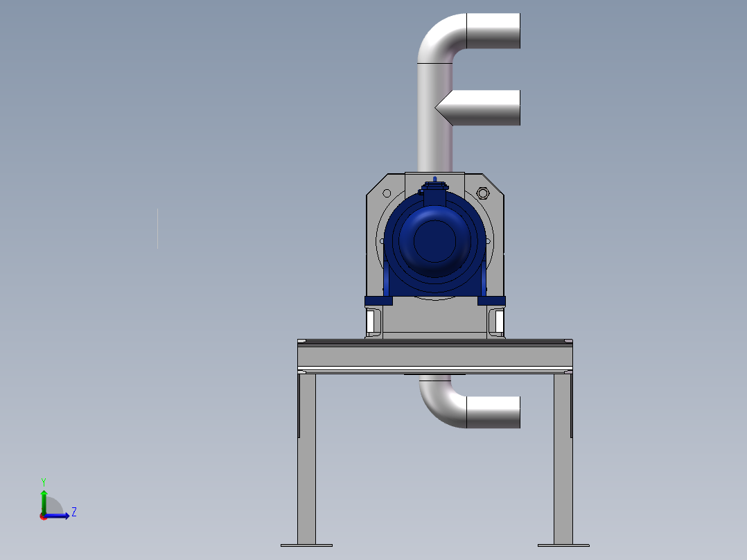Select the round hole at the housing's upper left

[x=387, y=193]
